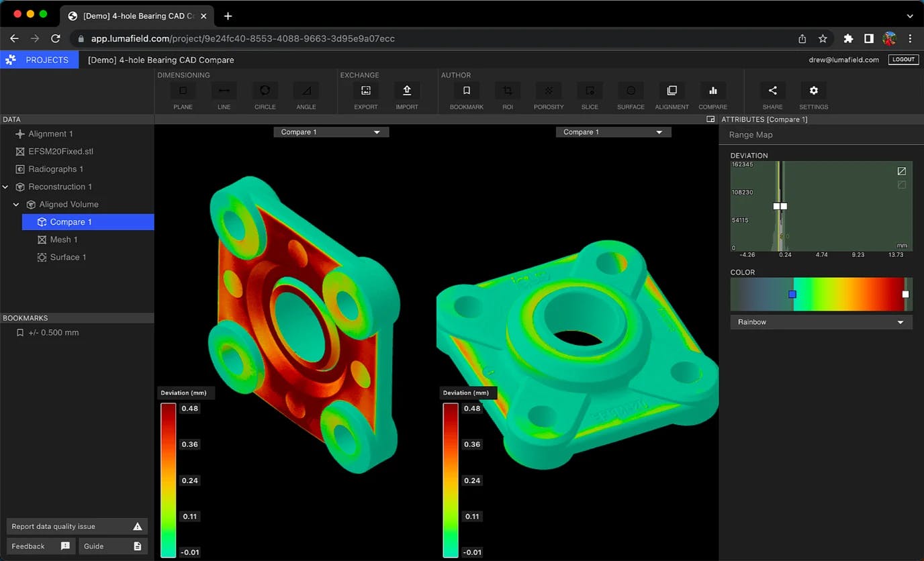This screenshot has height=561, width=924.
Task: Click the Angle measurement tool
Action: click(306, 91)
